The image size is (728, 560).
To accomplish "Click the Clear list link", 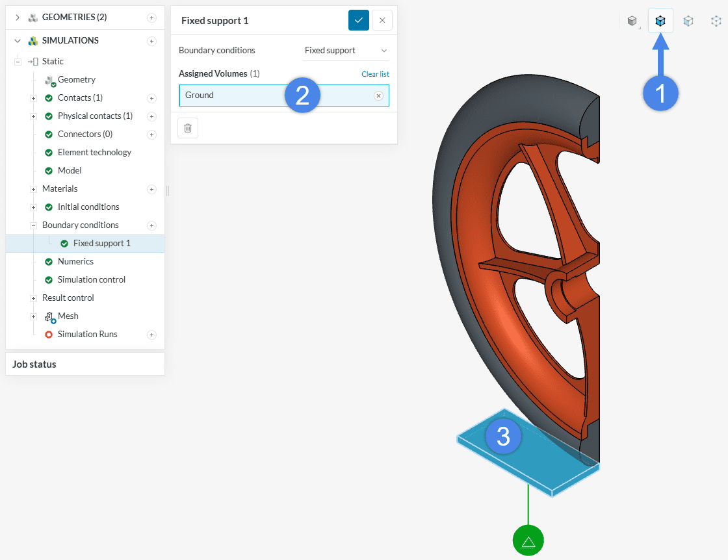I will [375, 74].
